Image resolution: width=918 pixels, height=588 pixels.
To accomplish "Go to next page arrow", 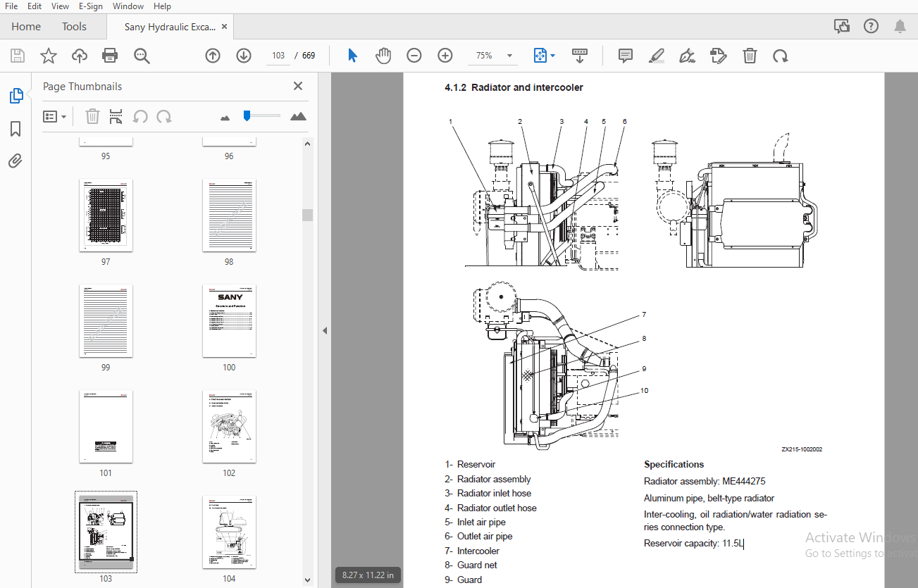I will tap(244, 56).
